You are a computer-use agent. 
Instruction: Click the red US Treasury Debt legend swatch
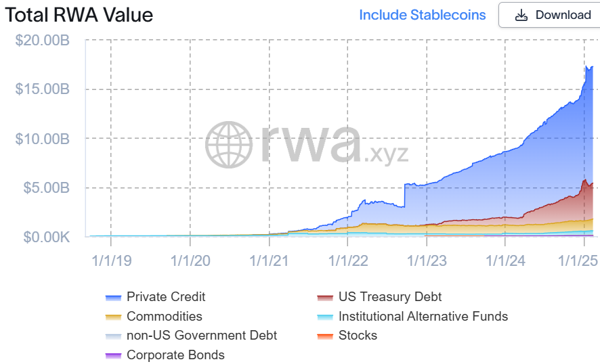pos(326,297)
